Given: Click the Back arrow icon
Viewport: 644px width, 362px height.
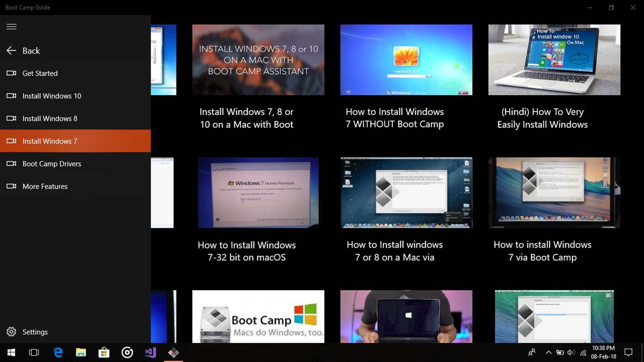Looking at the screenshot, I should tap(11, 51).
